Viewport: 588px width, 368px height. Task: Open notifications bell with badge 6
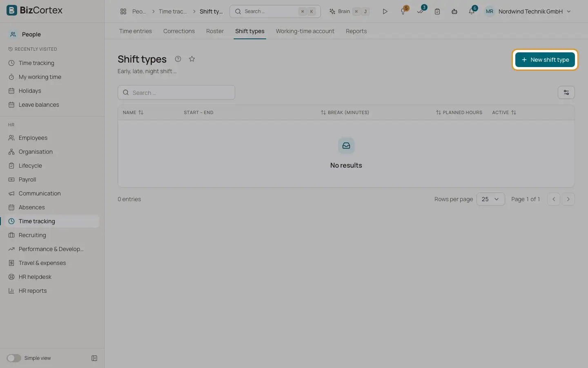pyautogui.click(x=472, y=11)
